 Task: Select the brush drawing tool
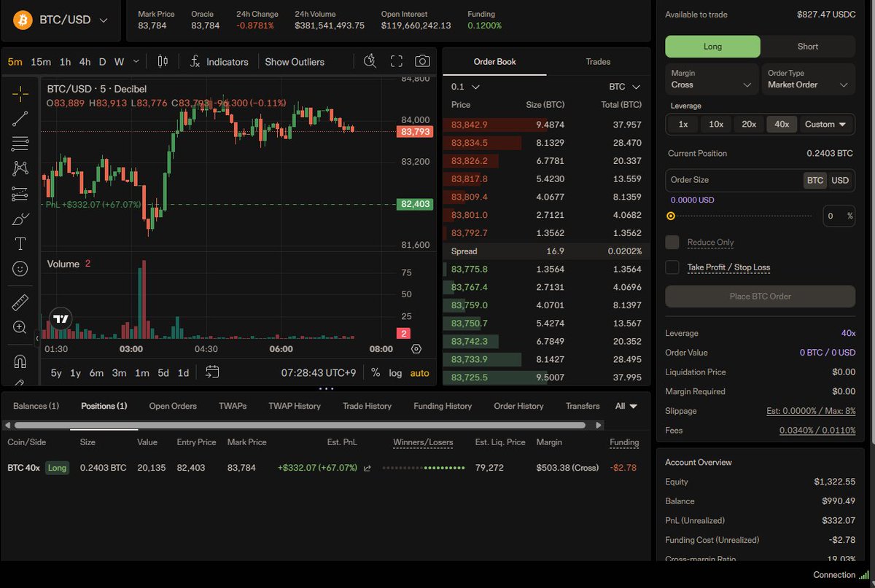pos(20,219)
